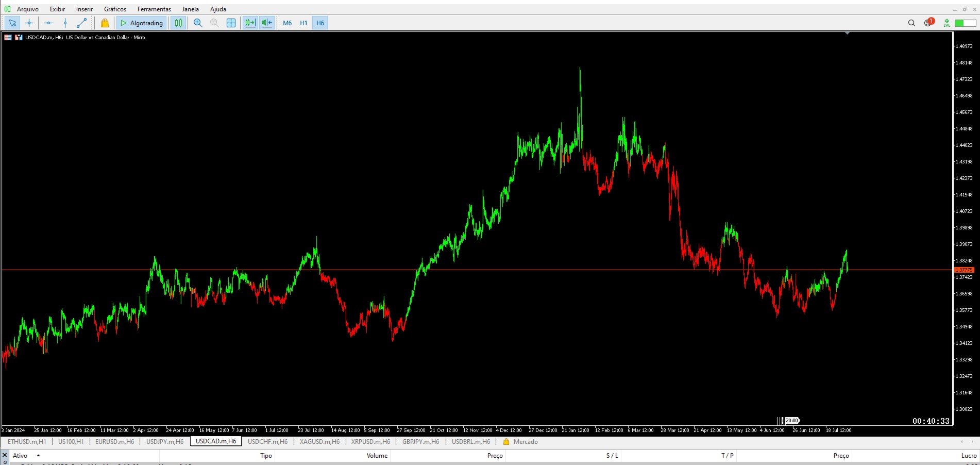The height and width of the screenshot is (465, 980).
Task: Switch timeframe to M6
Action: pos(288,23)
